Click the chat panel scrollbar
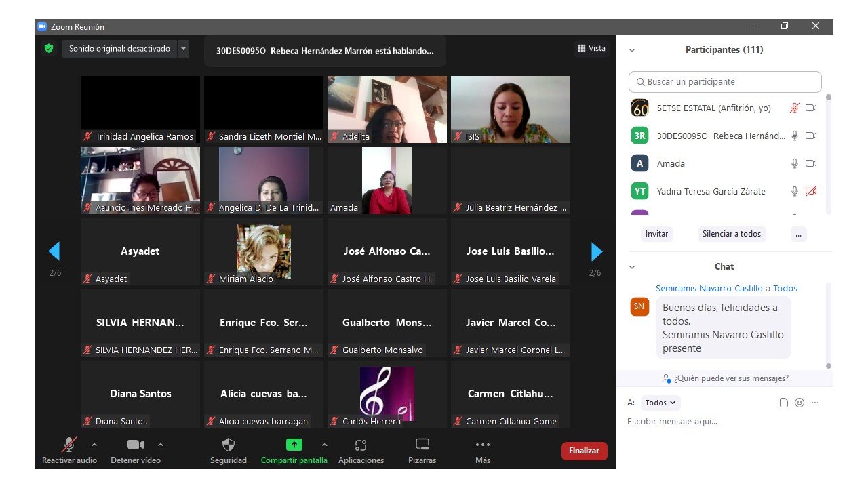This screenshot has width=868, height=488. click(828, 325)
